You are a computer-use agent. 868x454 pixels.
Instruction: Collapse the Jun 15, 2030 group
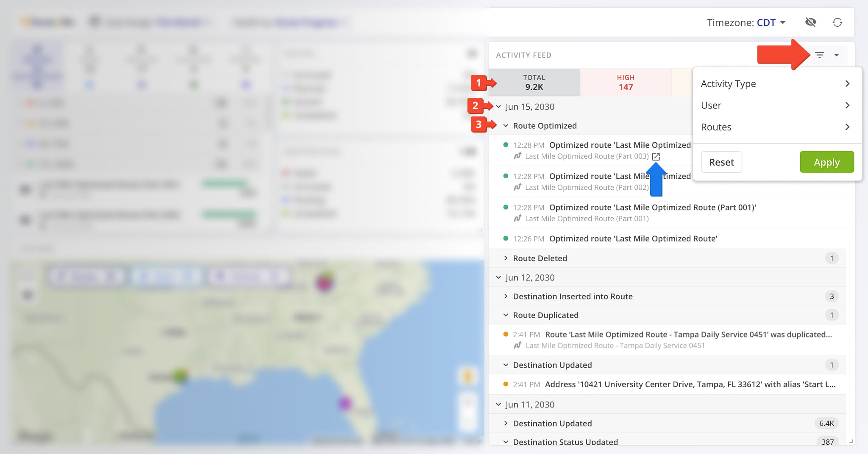(x=499, y=107)
